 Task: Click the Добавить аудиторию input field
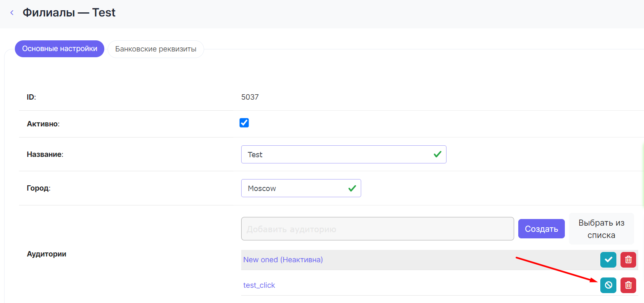pyautogui.click(x=377, y=229)
